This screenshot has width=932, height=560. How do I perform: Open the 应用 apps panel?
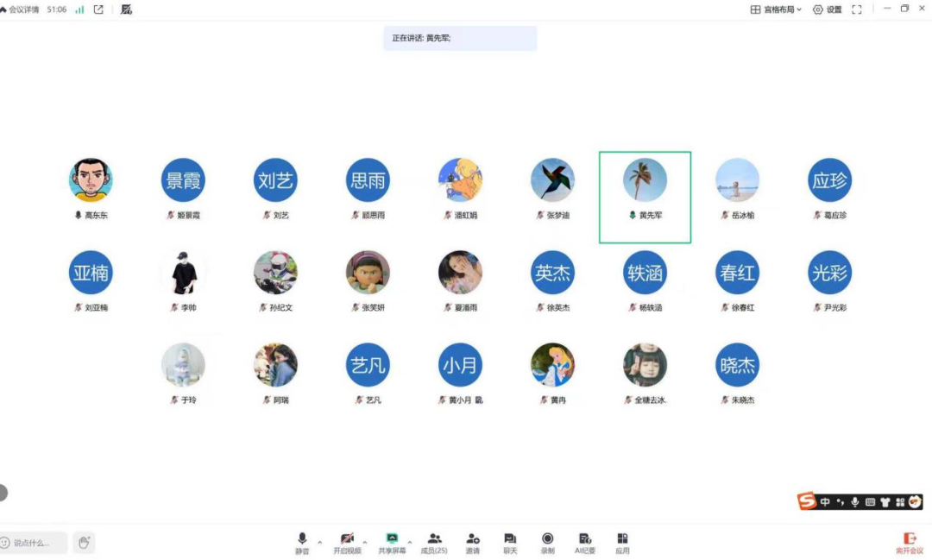(622, 542)
